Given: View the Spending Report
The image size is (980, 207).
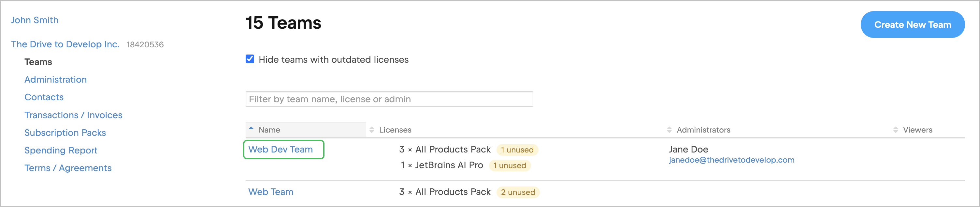Looking at the screenshot, I should click(x=61, y=150).
